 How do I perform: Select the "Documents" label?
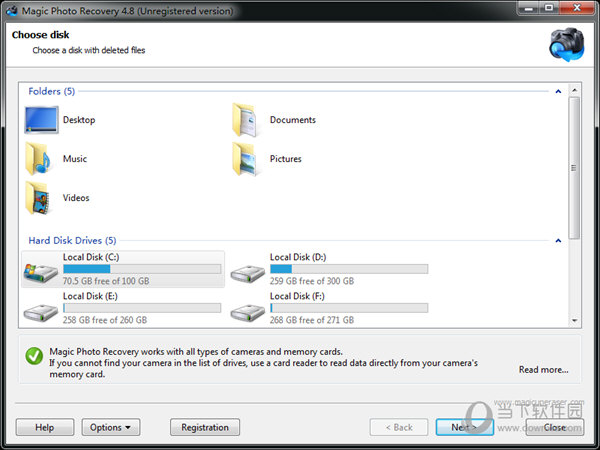click(x=293, y=120)
